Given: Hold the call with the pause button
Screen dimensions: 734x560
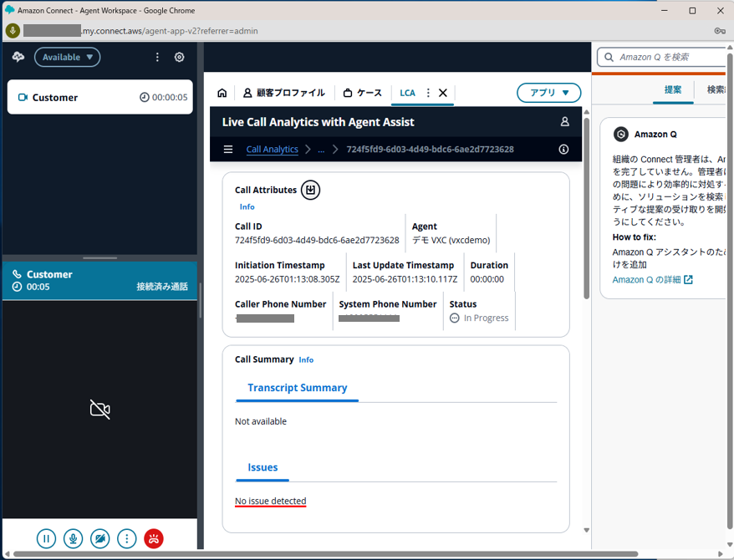Looking at the screenshot, I should pyautogui.click(x=46, y=539).
